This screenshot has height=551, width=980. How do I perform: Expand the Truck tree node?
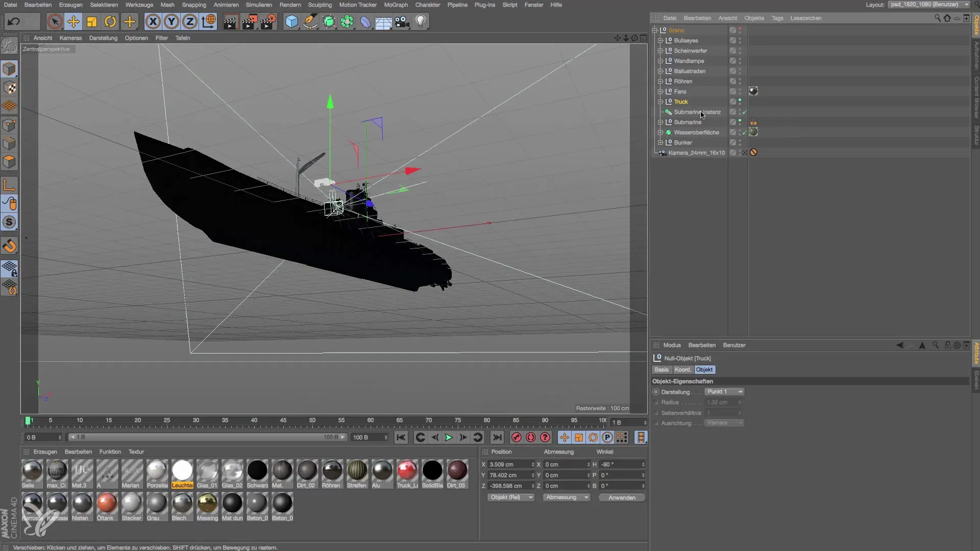(x=660, y=102)
